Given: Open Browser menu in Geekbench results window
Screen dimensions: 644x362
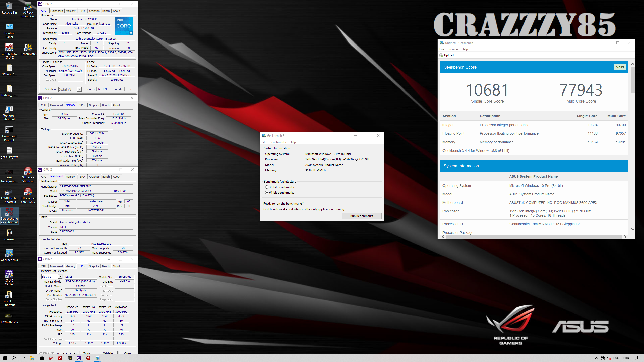Looking at the screenshot, I should (x=453, y=49).
